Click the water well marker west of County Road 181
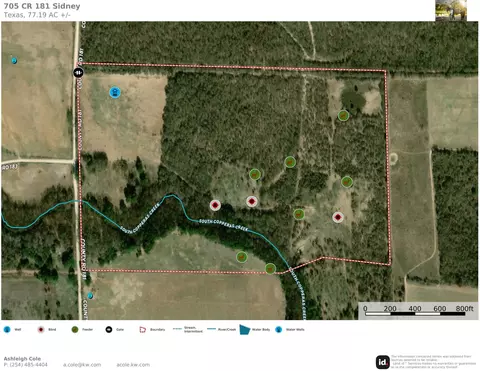This screenshot has width=480, height=371. [x=14, y=61]
